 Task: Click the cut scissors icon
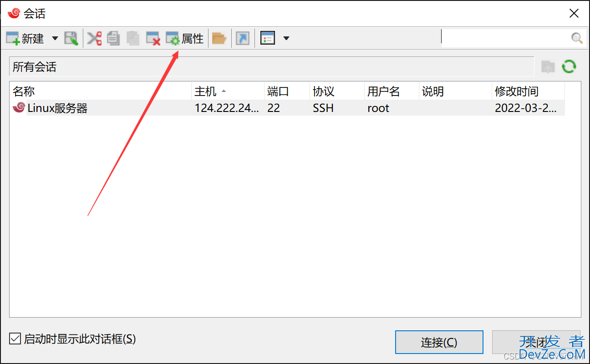[x=94, y=39]
